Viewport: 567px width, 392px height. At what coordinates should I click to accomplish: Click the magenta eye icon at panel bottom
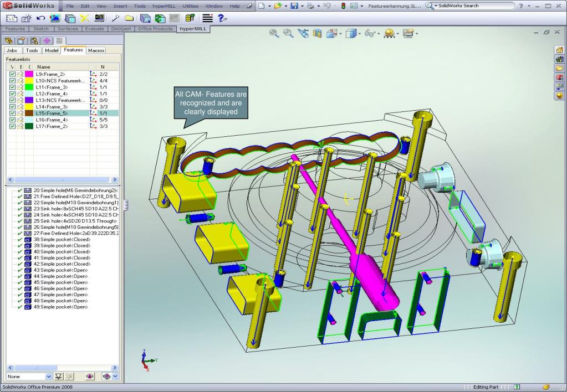[x=90, y=376]
